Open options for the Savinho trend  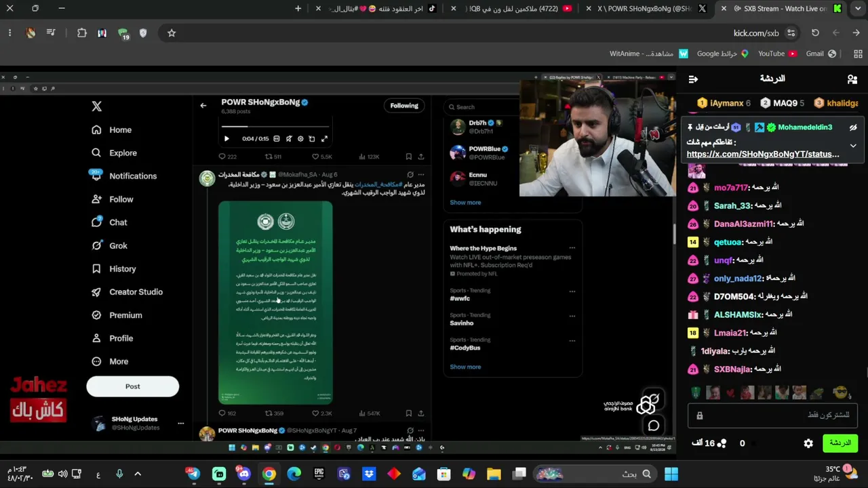click(x=572, y=316)
